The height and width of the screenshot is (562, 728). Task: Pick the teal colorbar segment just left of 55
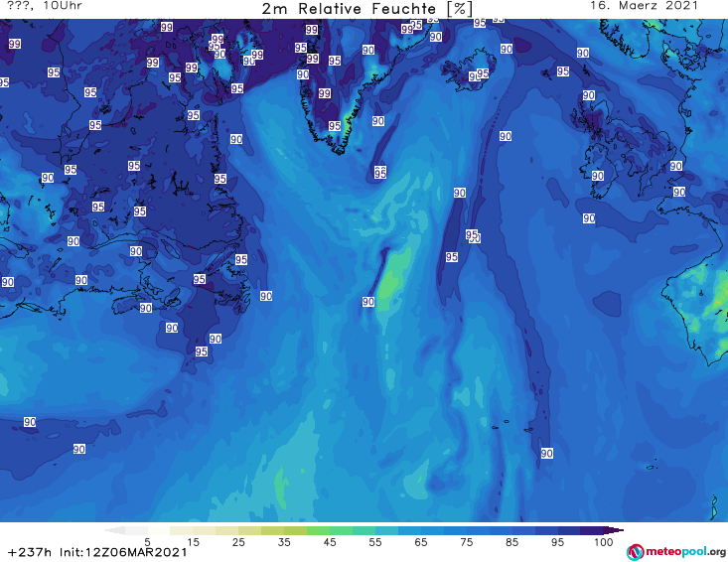point(364,530)
